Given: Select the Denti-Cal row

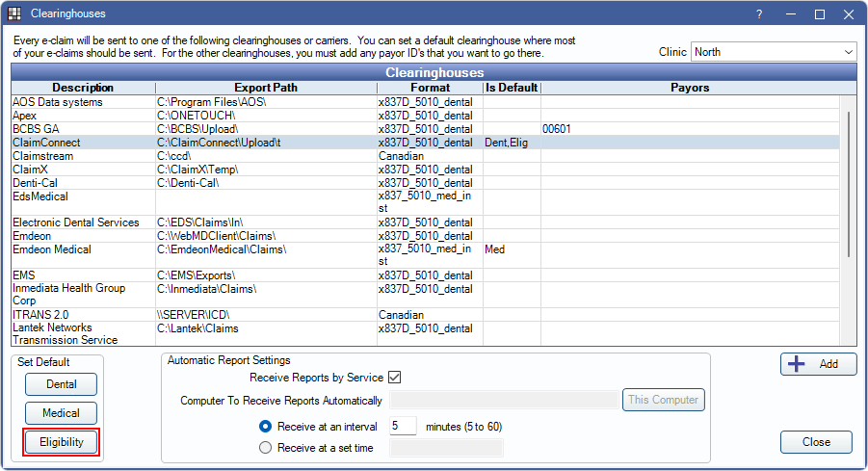Looking at the screenshot, I should click(425, 183).
